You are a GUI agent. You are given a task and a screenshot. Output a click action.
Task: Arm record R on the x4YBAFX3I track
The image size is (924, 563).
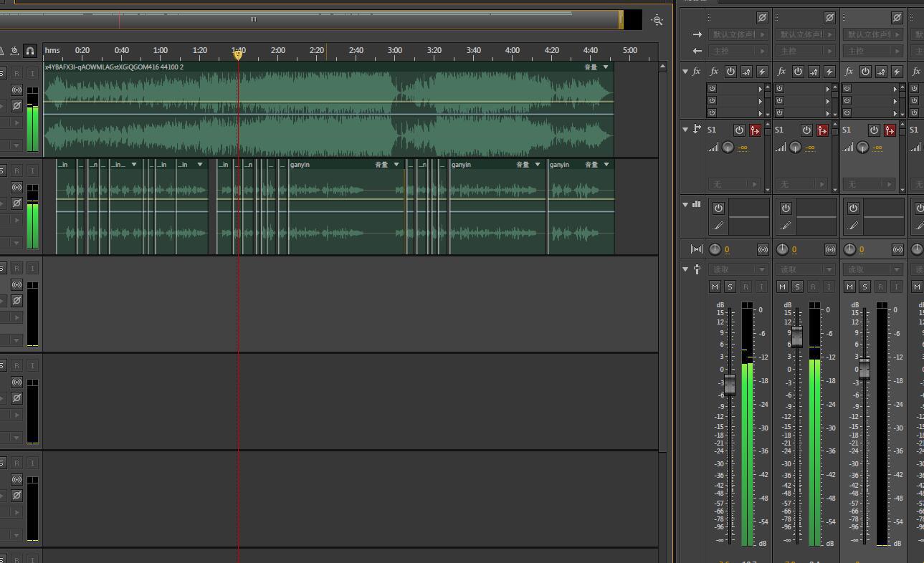click(16, 73)
